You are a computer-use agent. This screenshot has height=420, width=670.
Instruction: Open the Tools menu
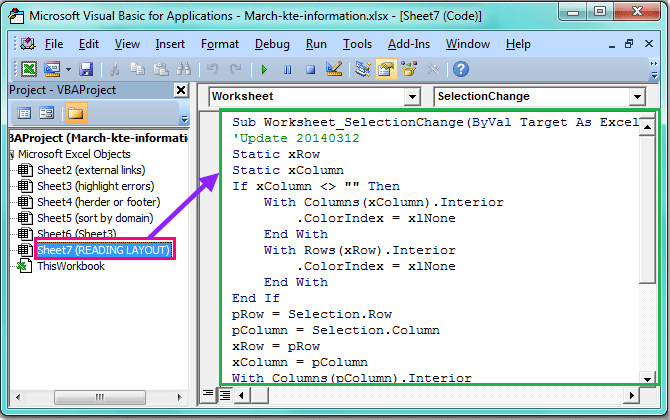click(x=357, y=44)
